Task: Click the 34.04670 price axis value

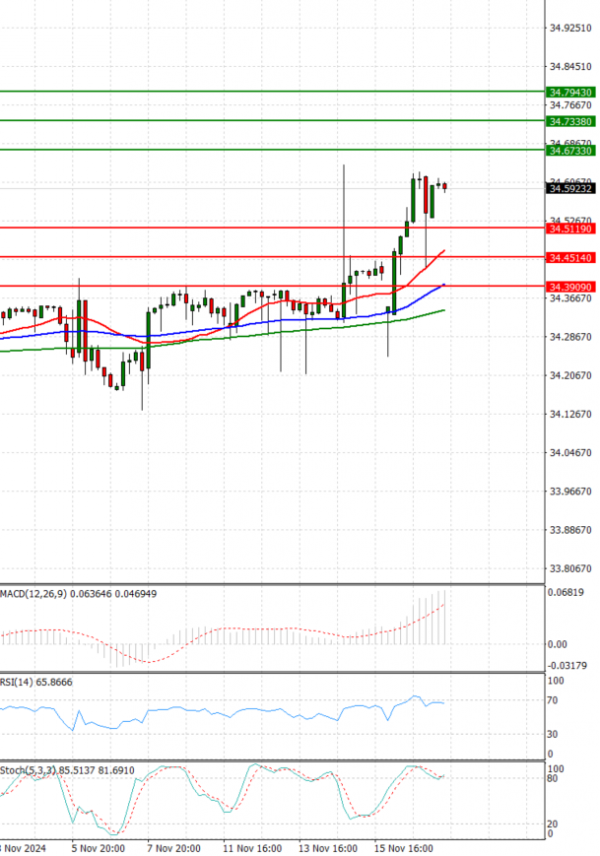Action: 570,453
